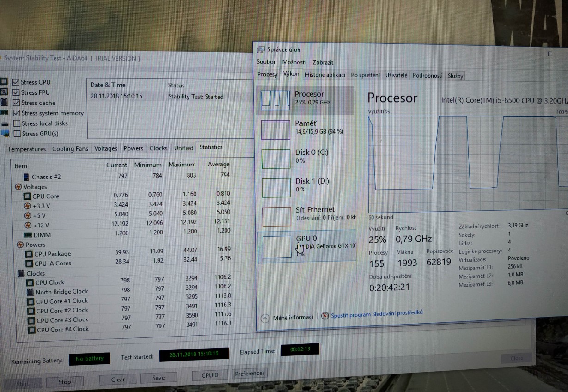568x392 pixels.
Task: Click the Stop button in AIDA64
Action: [x=65, y=382]
